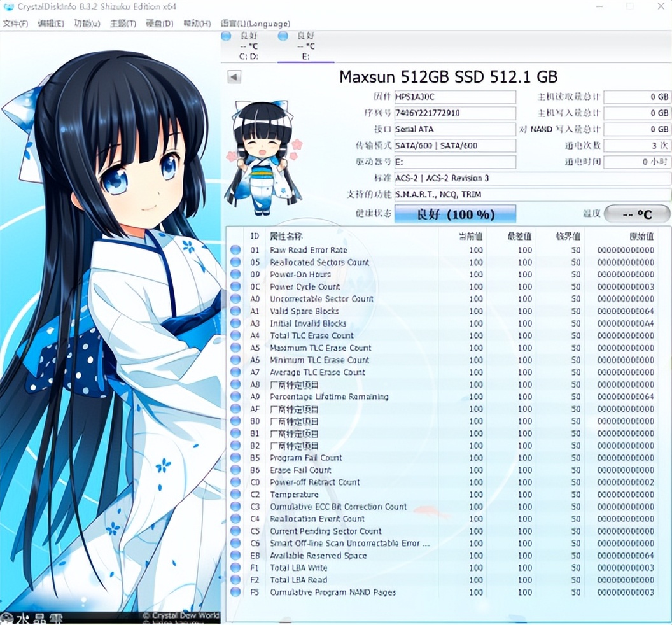Screen dimensions: 672x625
Task: Click the previous disk arrow button
Action: click(x=234, y=77)
